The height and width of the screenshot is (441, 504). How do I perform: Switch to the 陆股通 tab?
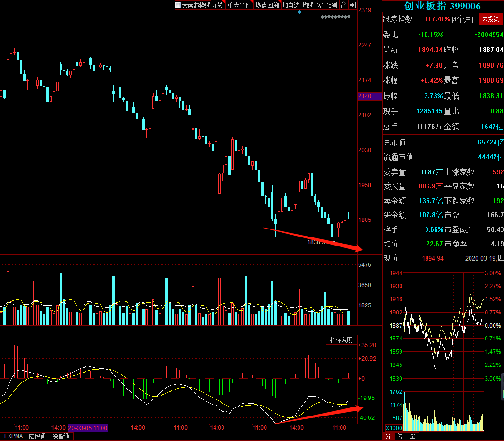[x=37, y=436]
